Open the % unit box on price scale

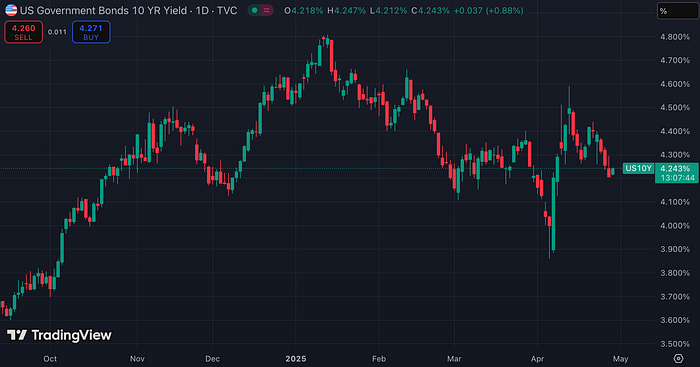(x=678, y=11)
